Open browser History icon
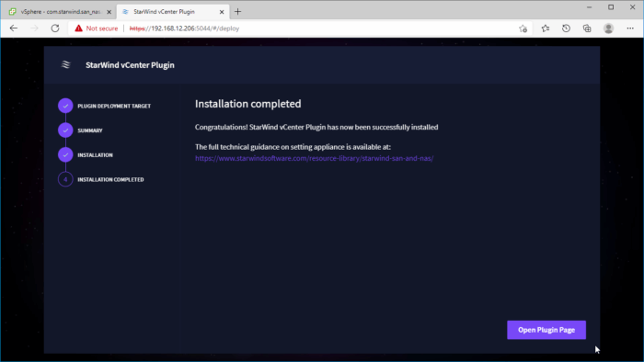644x362 pixels. click(566, 28)
